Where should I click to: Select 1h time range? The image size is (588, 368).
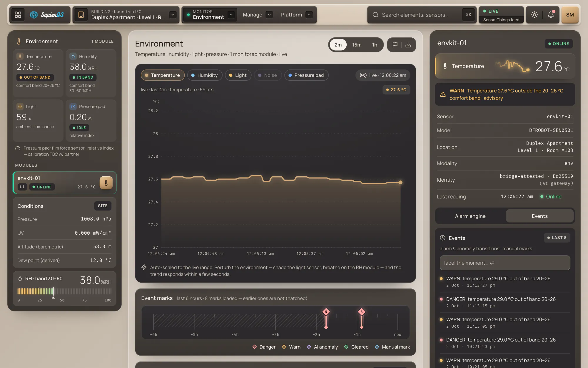375,45
